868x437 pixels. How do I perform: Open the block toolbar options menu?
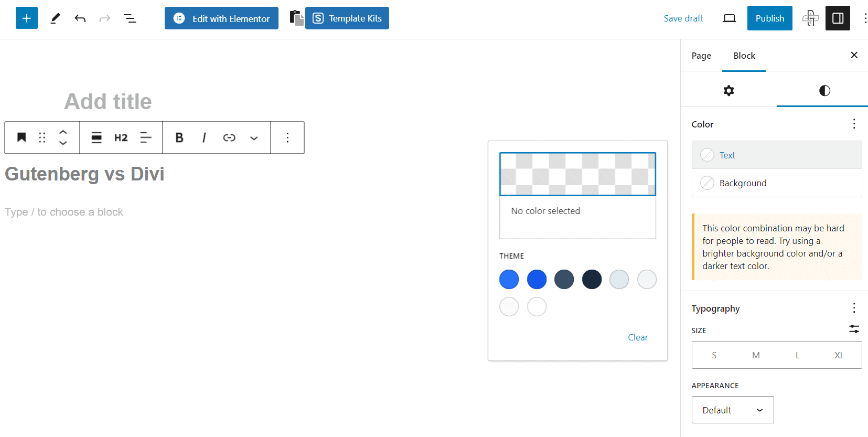(287, 137)
